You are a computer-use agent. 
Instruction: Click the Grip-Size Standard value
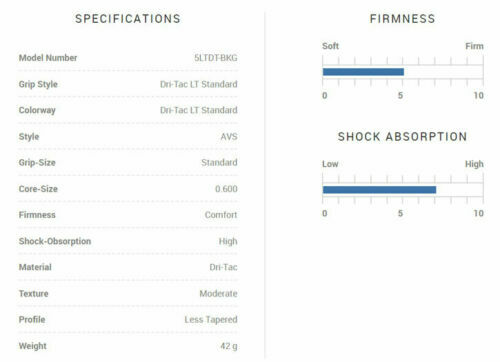click(219, 163)
